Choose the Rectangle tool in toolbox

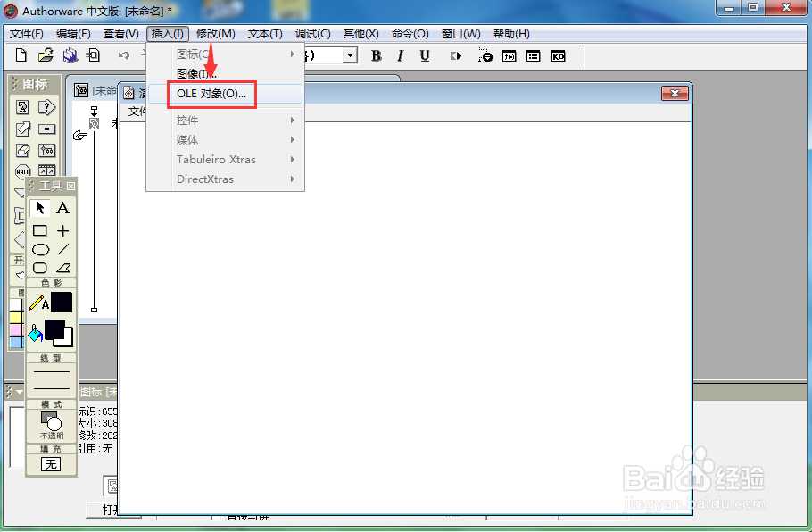pyautogui.click(x=40, y=230)
